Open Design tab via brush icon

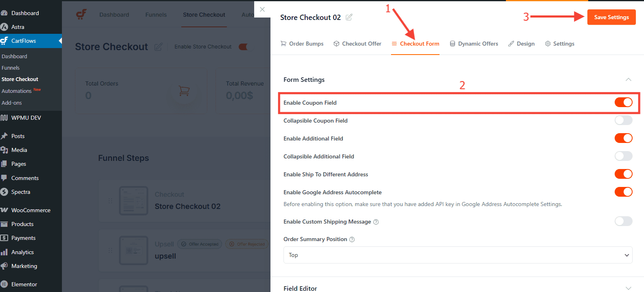pos(512,44)
